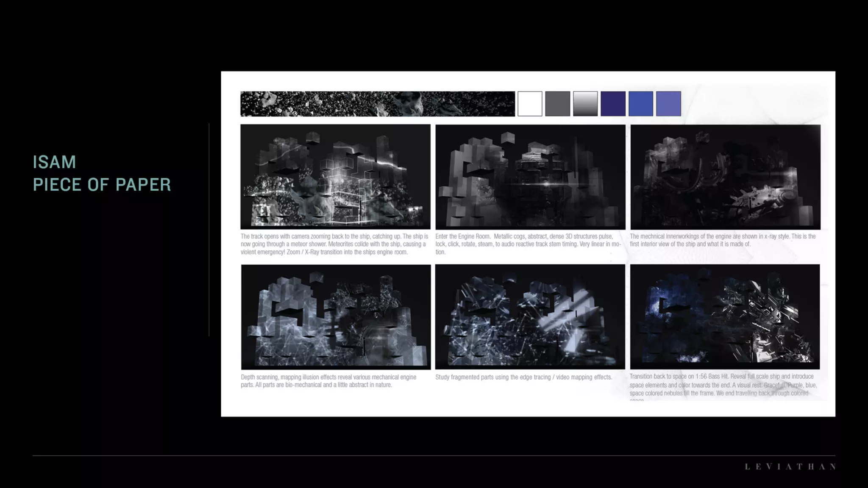Select the Engine Room storyboard frame
Viewport: 868px width, 488px height.
coord(530,177)
